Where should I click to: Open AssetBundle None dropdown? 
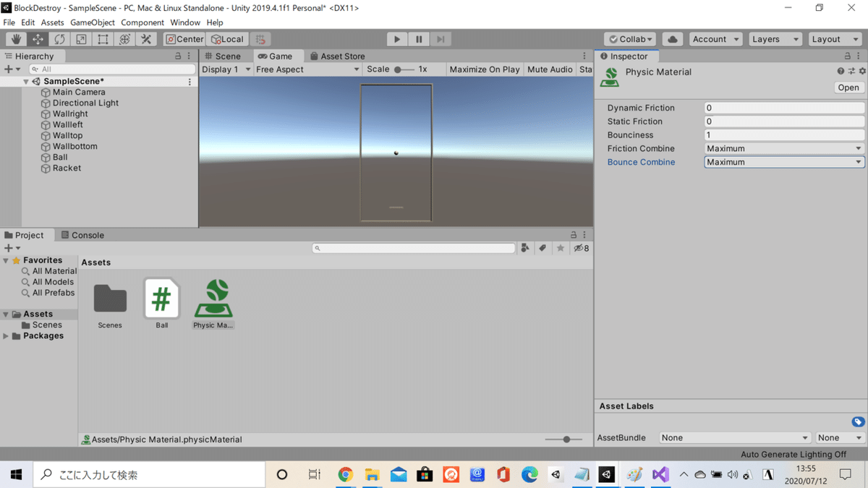[x=735, y=437]
